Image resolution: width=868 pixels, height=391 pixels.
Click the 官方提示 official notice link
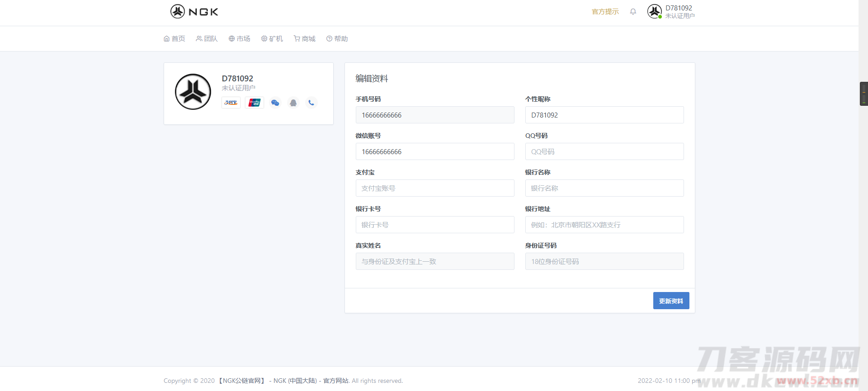[x=605, y=12]
